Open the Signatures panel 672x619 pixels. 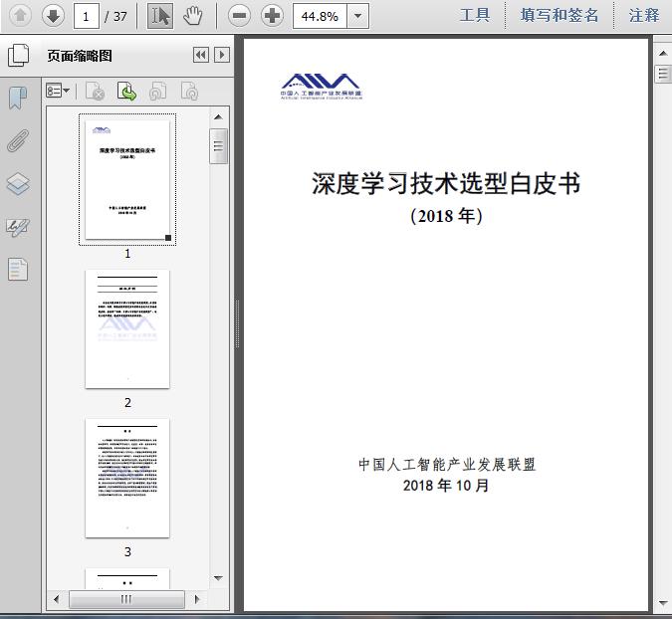pos(18,227)
